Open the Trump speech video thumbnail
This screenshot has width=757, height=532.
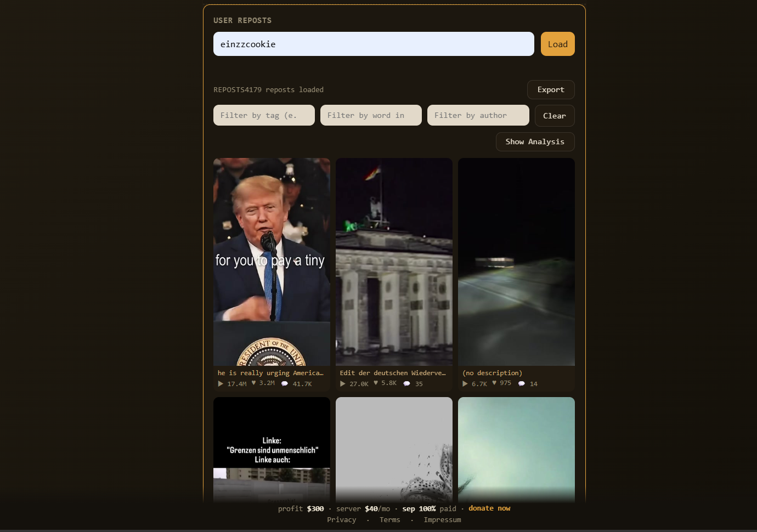[x=272, y=262]
